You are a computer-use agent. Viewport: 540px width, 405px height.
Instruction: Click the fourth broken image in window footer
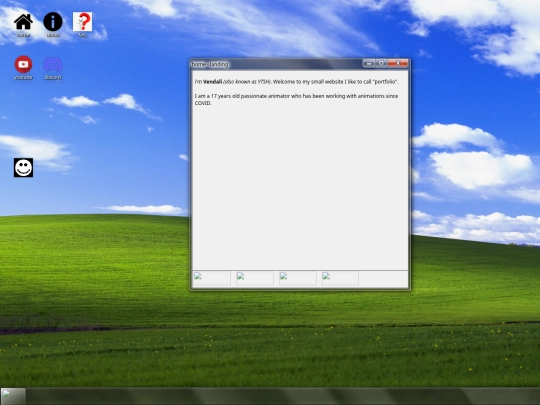click(340, 278)
